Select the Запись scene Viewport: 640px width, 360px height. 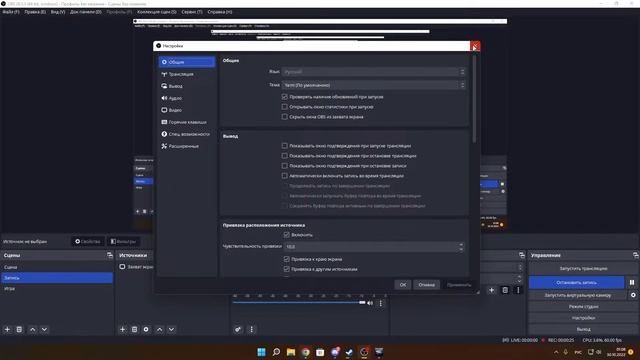[x=57, y=278]
